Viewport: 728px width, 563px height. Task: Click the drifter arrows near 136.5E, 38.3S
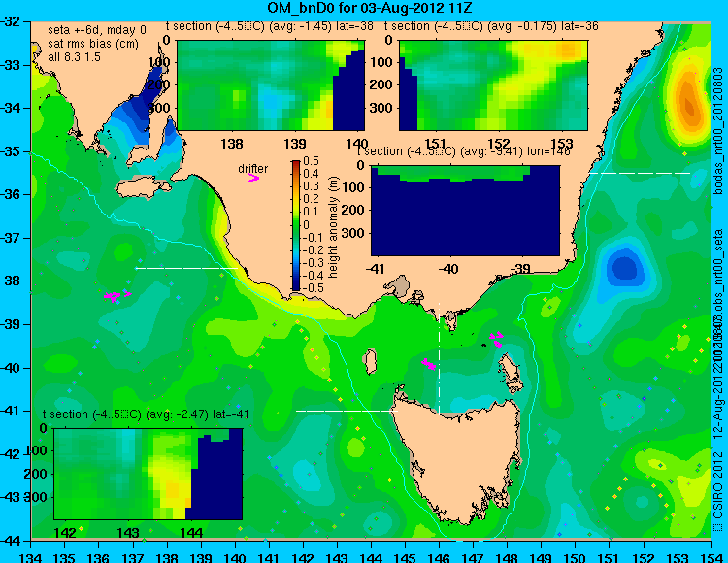point(116,295)
